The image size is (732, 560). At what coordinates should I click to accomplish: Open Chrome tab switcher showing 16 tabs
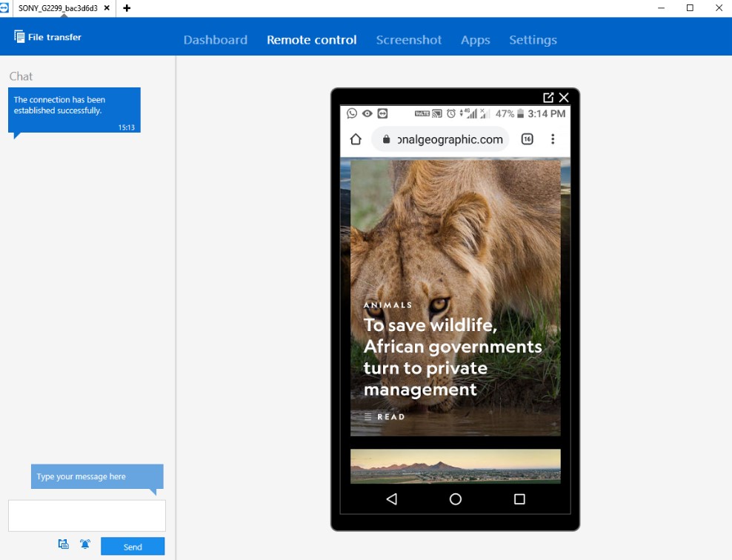pyautogui.click(x=527, y=139)
